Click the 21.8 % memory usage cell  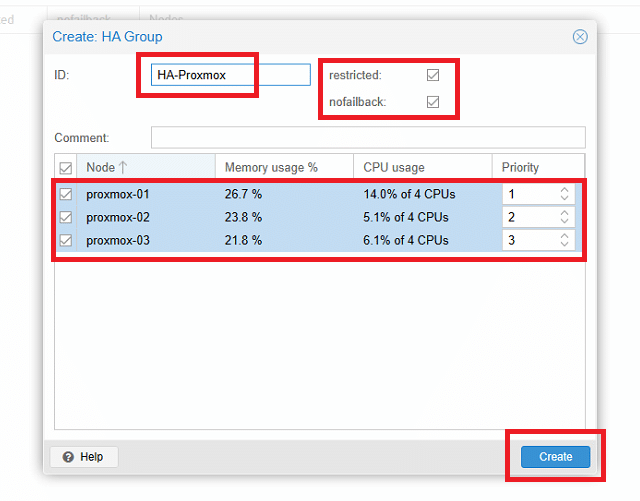pos(243,240)
